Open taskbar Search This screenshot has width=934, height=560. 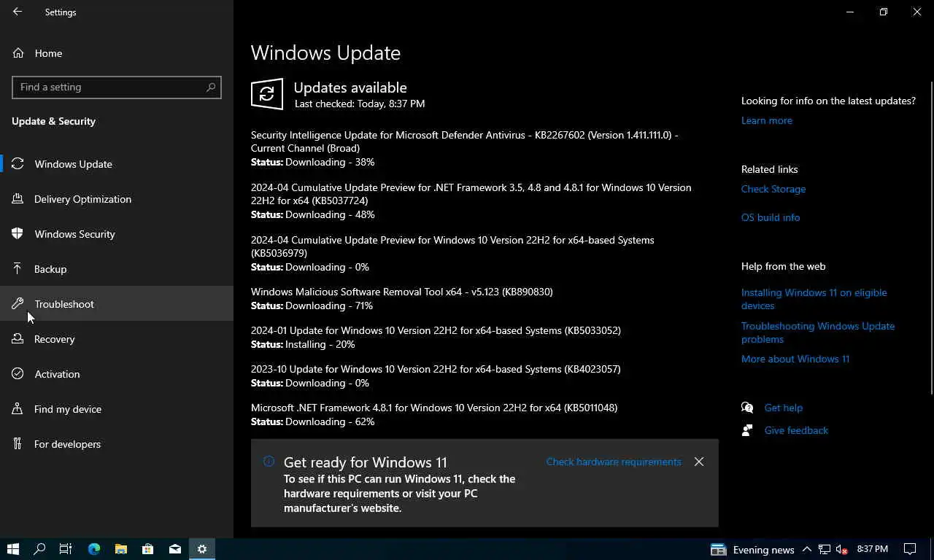[40, 549]
